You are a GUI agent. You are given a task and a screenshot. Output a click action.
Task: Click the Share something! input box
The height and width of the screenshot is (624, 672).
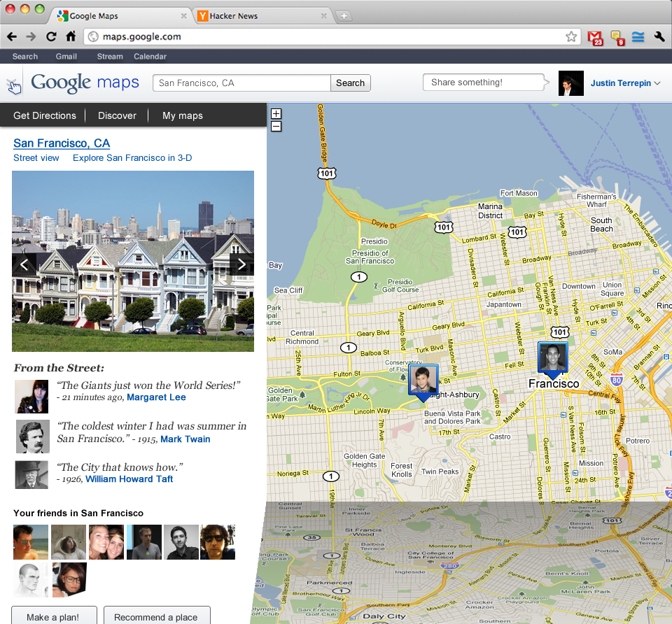[484, 83]
